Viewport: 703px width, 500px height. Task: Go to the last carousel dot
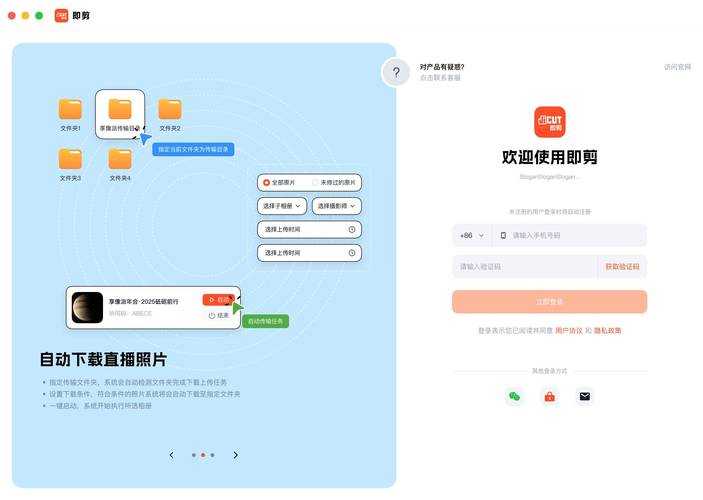(x=213, y=455)
